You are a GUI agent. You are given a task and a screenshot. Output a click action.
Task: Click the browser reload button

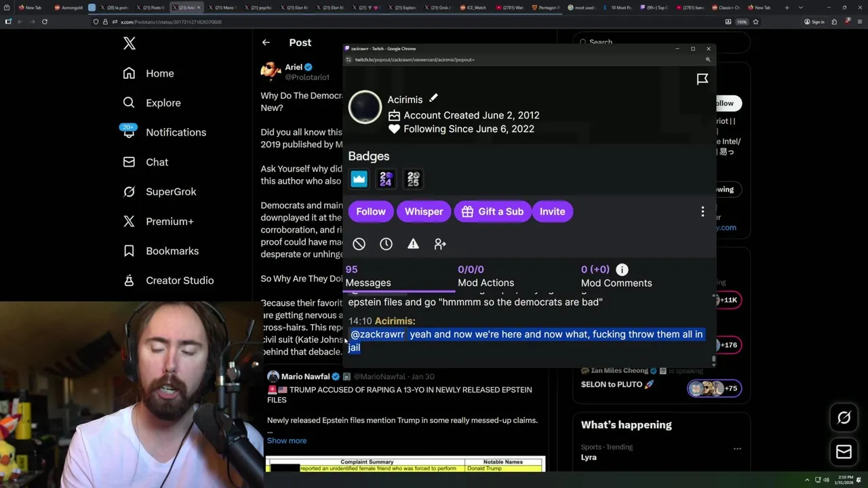click(x=45, y=22)
